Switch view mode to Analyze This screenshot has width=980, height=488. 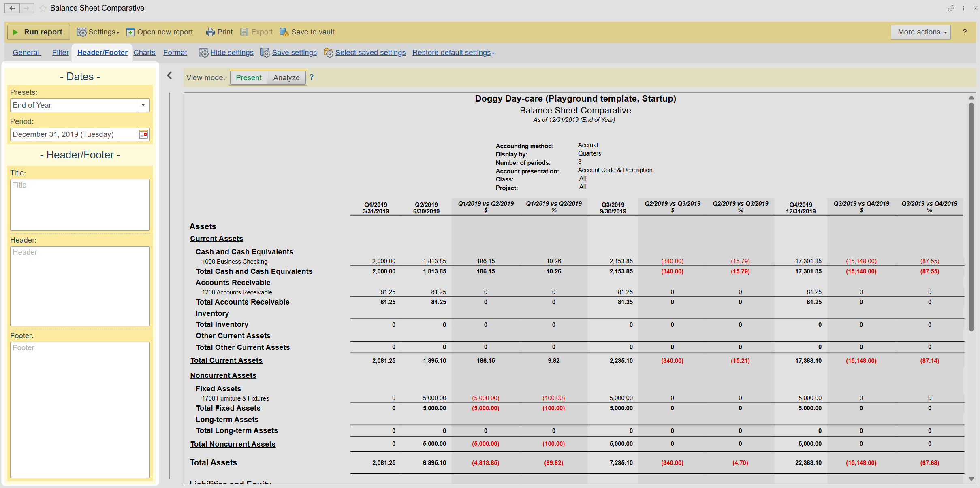pos(286,78)
